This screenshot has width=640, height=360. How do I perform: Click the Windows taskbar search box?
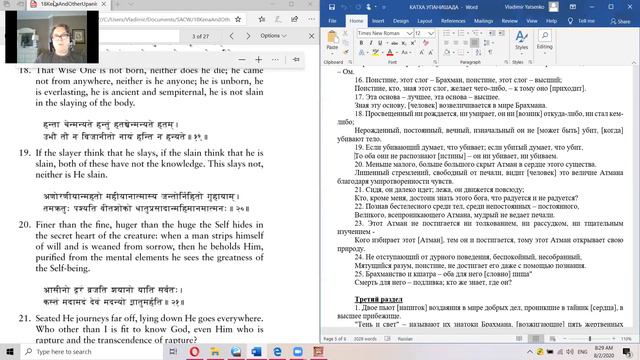(x=92, y=351)
